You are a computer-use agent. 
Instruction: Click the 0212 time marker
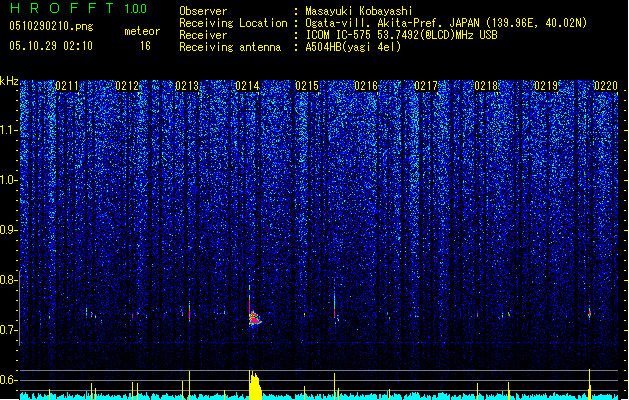tap(127, 85)
